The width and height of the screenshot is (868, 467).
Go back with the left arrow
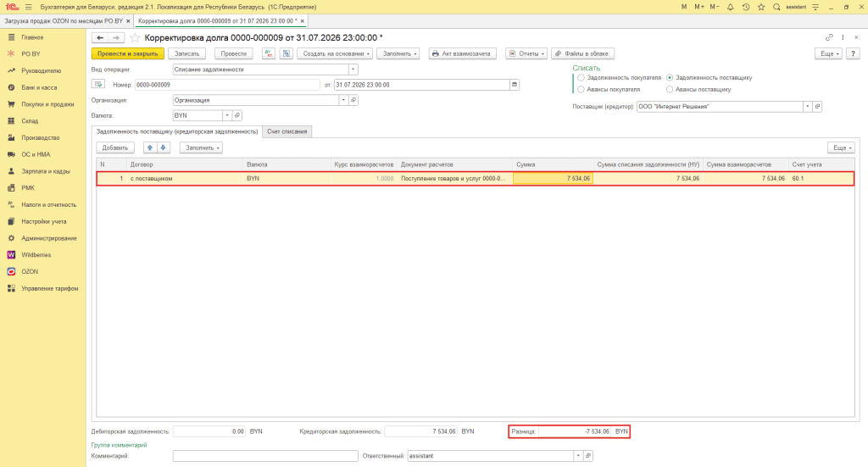click(x=100, y=37)
